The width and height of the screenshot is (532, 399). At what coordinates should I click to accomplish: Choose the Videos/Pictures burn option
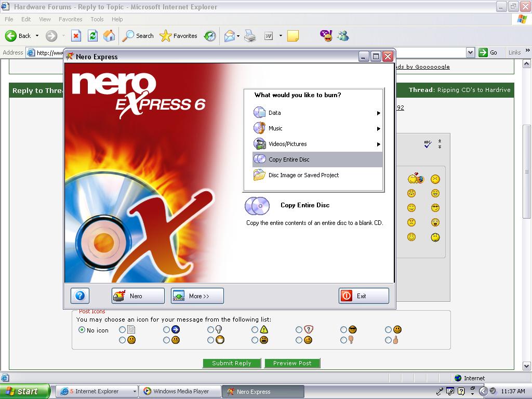pyautogui.click(x=317, y=144)
